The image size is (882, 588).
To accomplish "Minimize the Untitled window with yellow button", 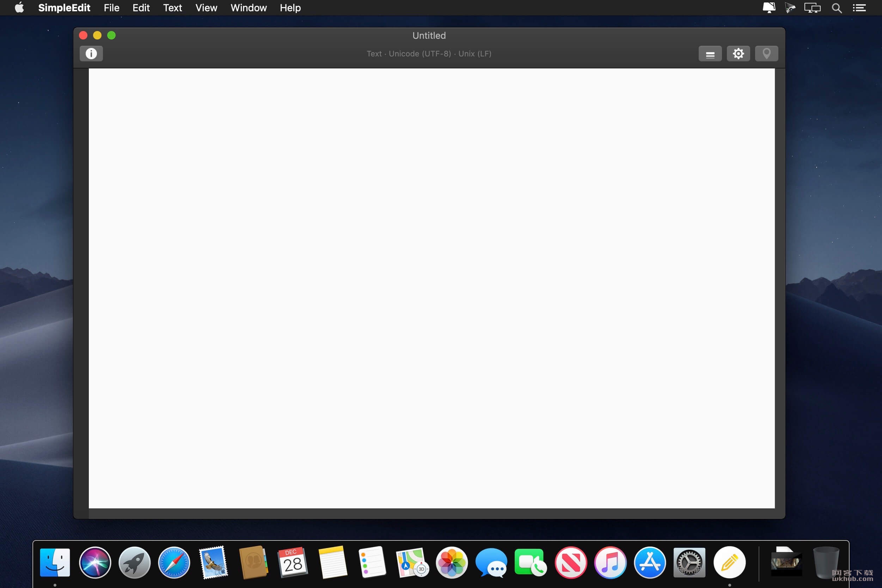I will [97, 35].
